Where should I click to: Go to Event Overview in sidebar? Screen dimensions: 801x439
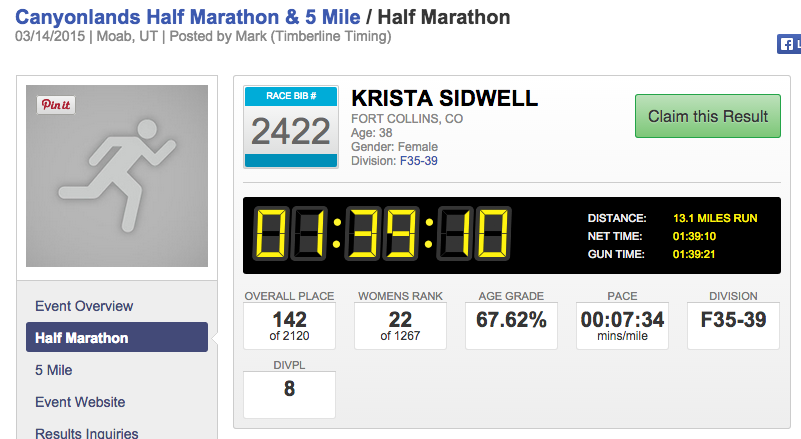(x=84, y=306)
